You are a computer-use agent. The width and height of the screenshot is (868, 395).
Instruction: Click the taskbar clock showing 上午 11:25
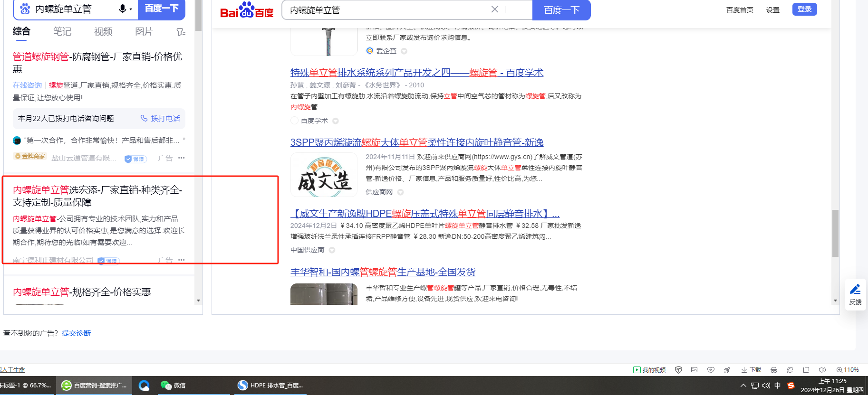pos(832,386)
